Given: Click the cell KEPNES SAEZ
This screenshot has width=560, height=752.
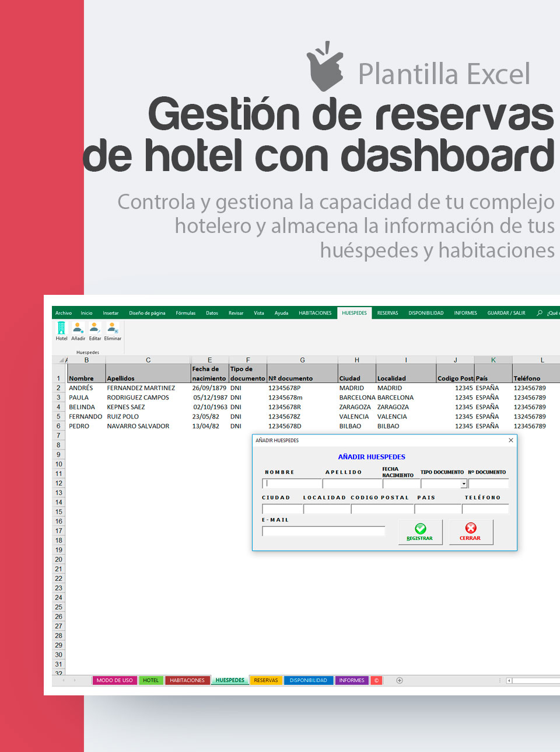Looking at the screenshot, I should 148,407.
